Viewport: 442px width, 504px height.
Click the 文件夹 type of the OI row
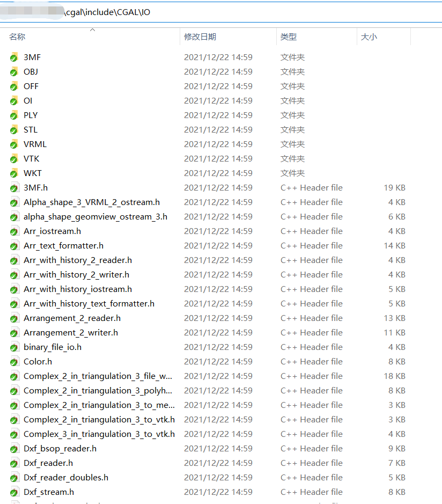[293, 100]
